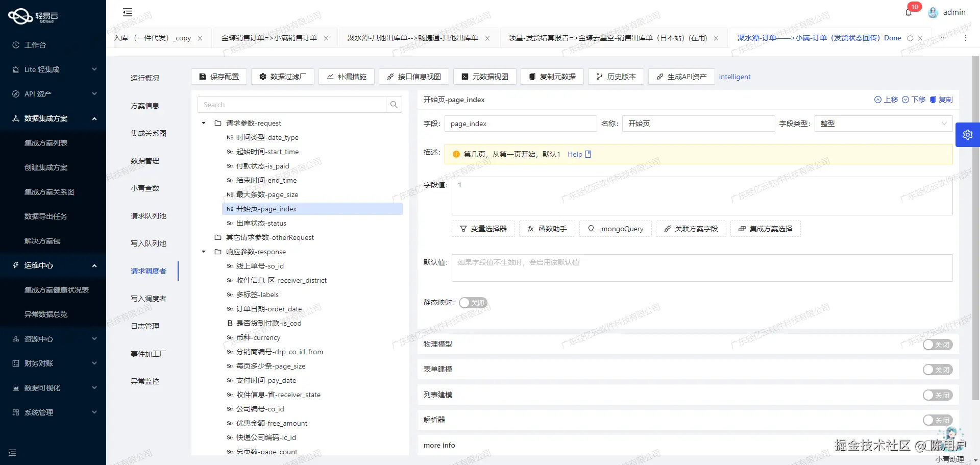Open the 字段类型 dropdown showing 整型

[883, 123]
